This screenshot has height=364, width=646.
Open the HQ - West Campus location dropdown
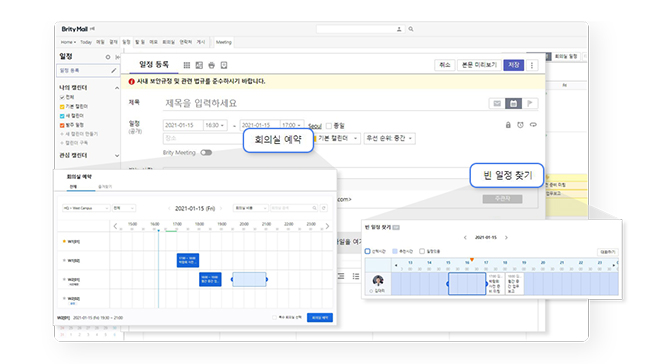(x=86, y=208)
